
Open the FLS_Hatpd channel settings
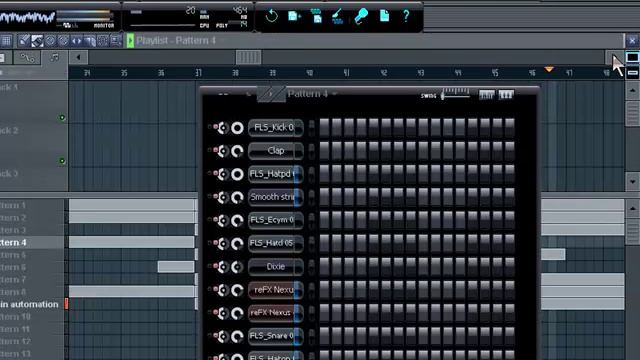pyautogui.click(x=276, y=174)
